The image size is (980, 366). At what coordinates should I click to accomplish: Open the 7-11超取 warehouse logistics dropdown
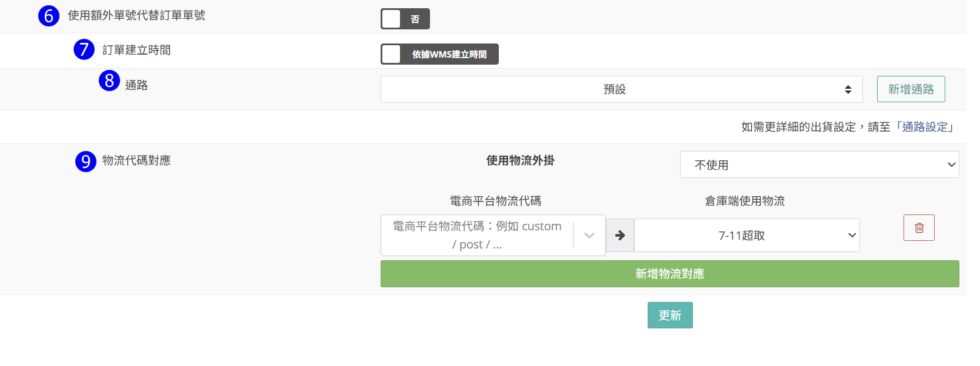pyautogui.click(x=746, y=236)
